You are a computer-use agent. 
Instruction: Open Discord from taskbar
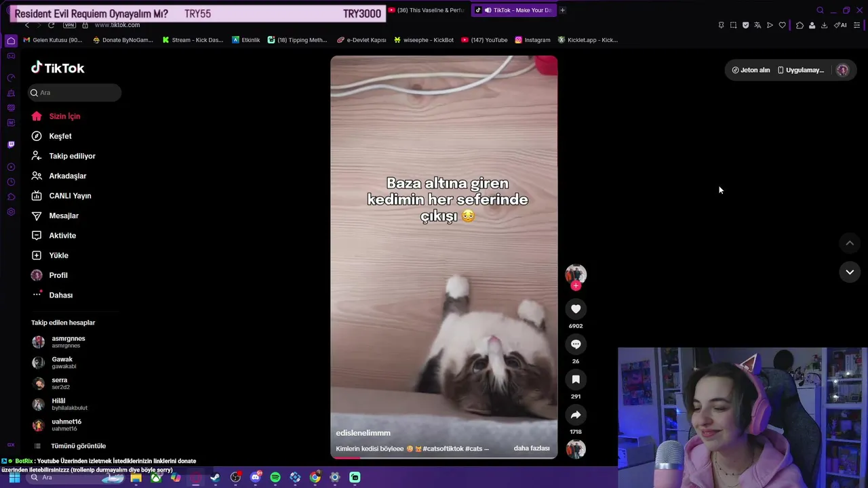tap(256, 477)
